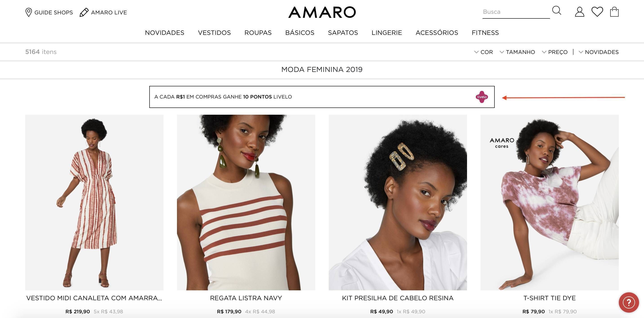This screenshot has height=318, width=644.
Task: Select ACESSÓRIOS in the navigation menu
Action: (437, 33)
